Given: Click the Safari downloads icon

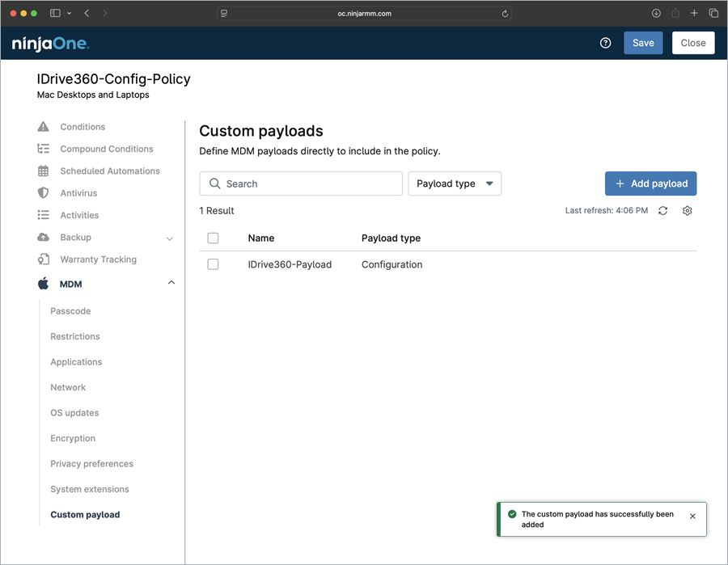Looking at the screenshot, I should (656, 14).
